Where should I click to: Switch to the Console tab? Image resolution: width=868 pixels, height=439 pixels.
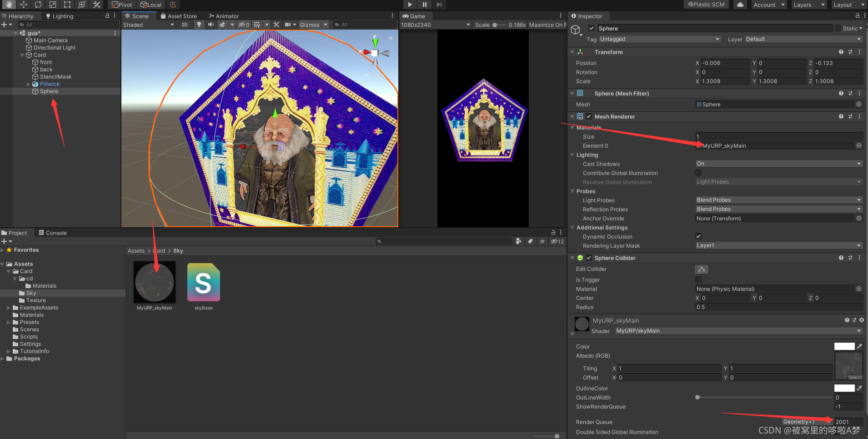[53, 233]
